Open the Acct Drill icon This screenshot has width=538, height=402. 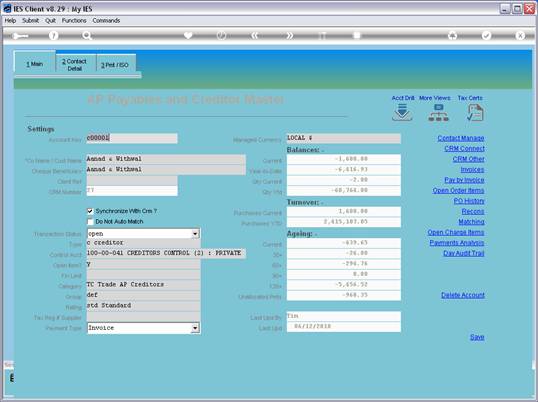402,113
